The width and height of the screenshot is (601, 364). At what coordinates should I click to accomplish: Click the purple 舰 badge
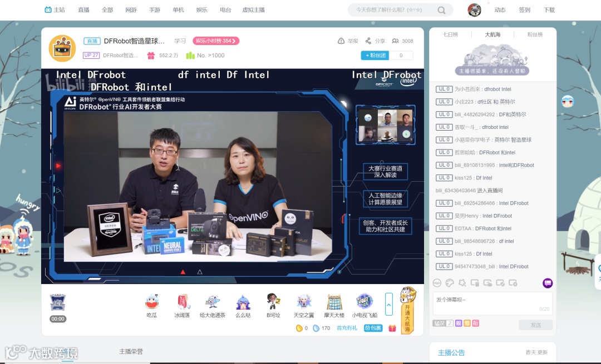[459, 323]
